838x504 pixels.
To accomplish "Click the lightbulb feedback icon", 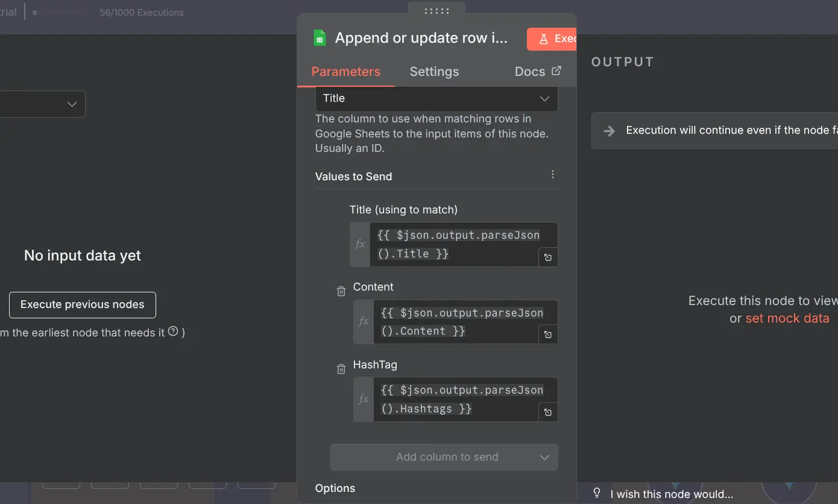I will point(597,493).
